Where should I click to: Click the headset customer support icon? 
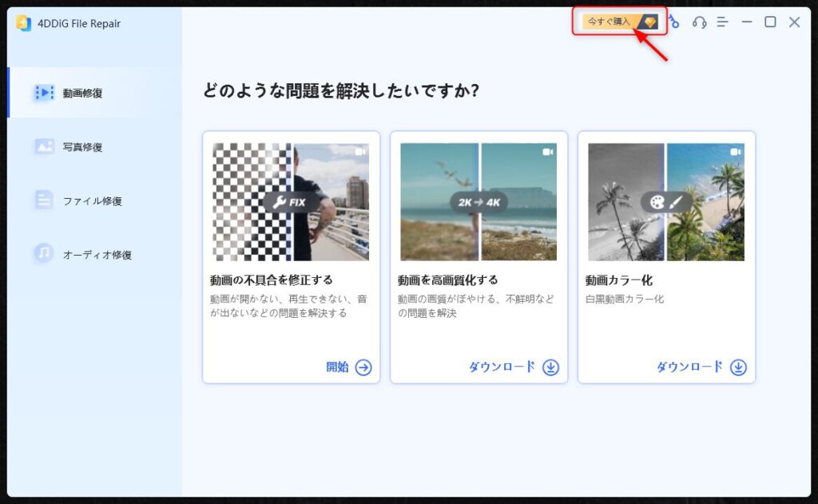[698, 22]
